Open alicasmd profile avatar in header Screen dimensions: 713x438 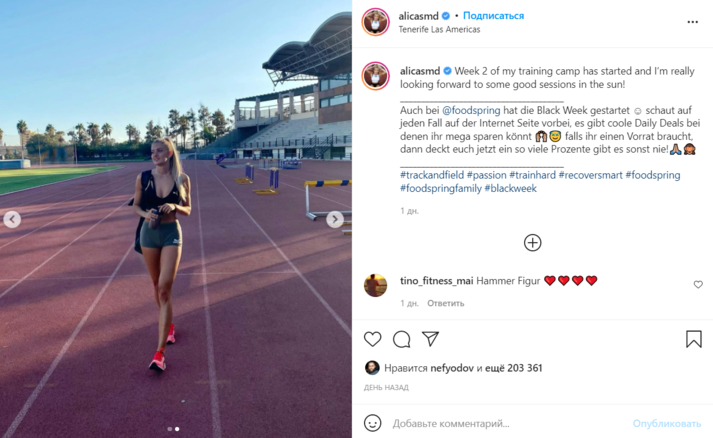point(376,21)
